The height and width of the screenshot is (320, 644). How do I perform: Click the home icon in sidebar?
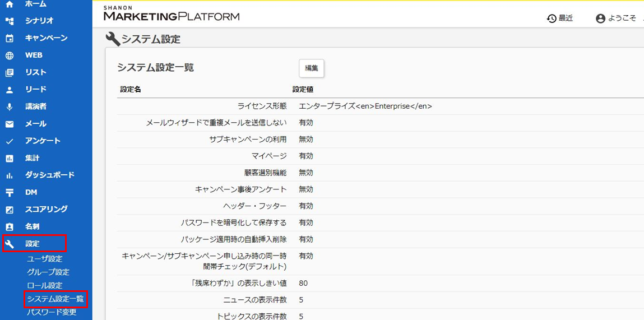tap(10, 4)
